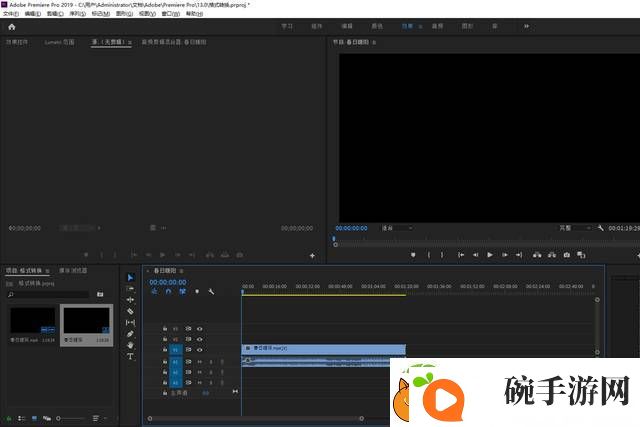The width and height of the screenshot is (640, 427).
Task: Switch to the Lumetri 范围 tab
Action: [x=60, y=42]
